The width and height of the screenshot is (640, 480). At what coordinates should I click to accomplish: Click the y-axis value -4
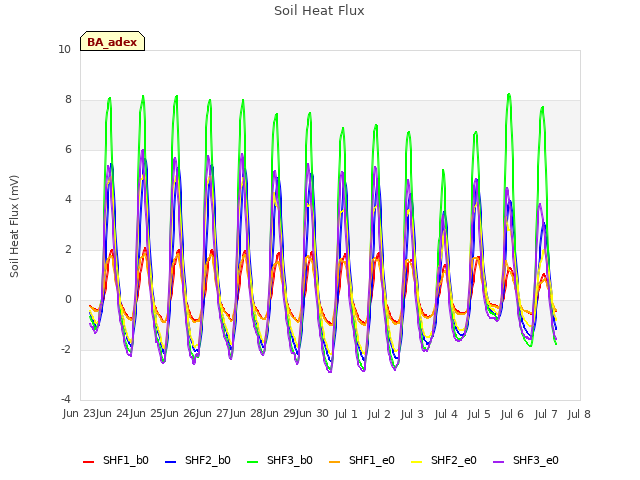67,399
